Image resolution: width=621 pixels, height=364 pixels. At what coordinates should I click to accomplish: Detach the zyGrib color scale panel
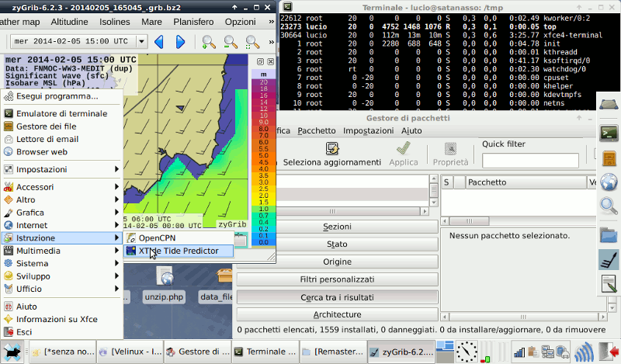pos(260,62)
